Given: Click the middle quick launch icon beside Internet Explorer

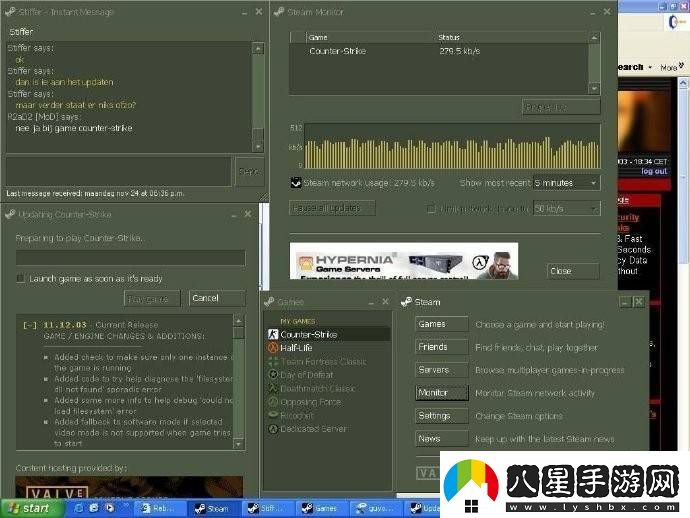Looking at the screenshot, I should (94, 508).
